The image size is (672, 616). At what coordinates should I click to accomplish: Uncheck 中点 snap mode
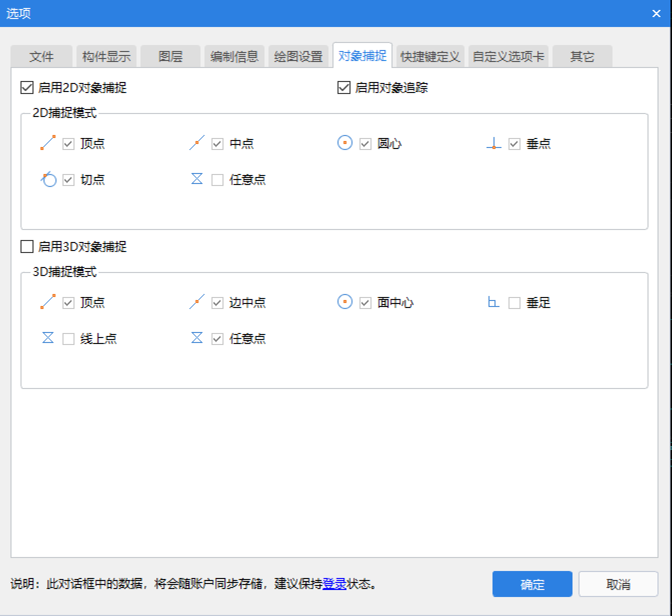217,144
